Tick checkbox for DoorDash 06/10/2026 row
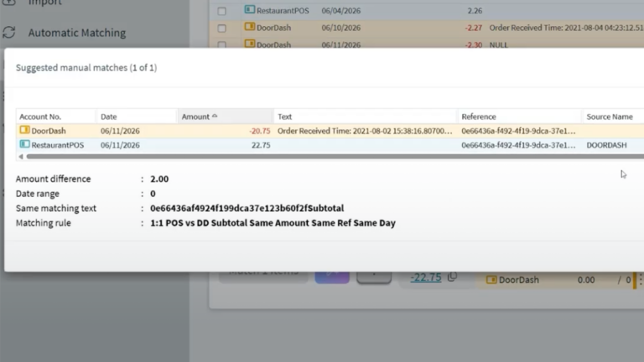The height and width of the screenshot is (362, 644). [221, 28]
